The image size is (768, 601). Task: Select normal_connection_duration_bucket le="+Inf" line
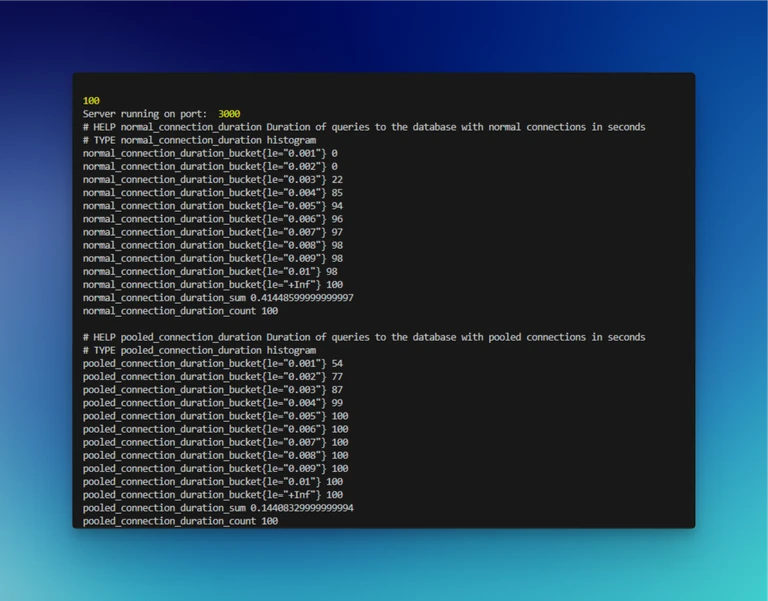click(x=213, y=285)
